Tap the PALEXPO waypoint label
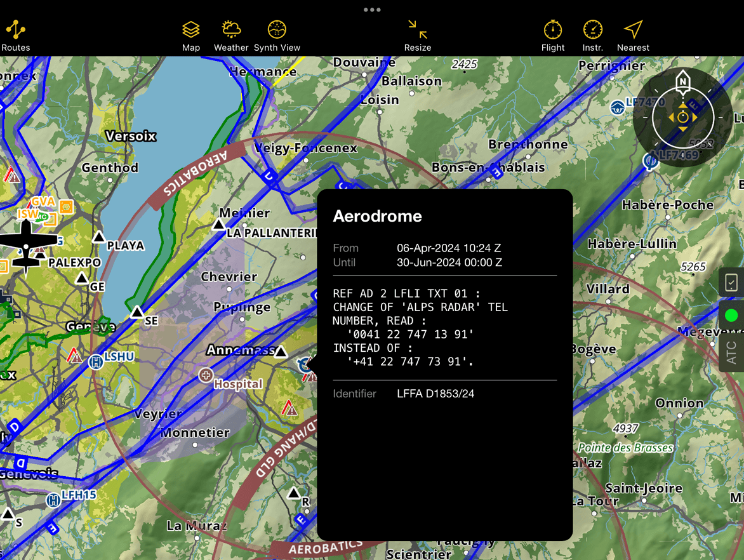The image size is (744, 560). point(74,262)
